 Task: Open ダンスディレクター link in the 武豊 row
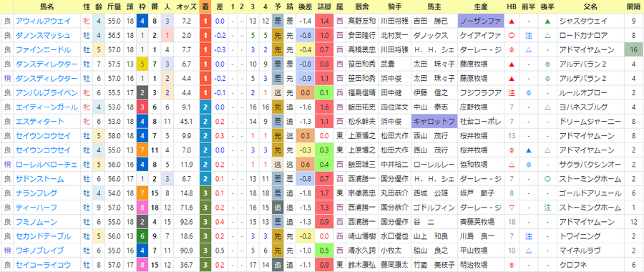pos(46,64)
